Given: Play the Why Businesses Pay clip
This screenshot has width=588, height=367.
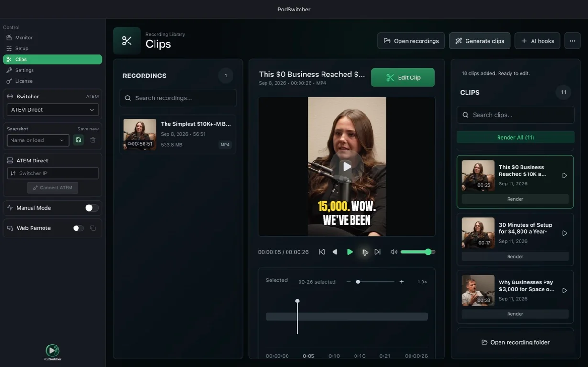Looking at the screenshot, I should (565, 291).
